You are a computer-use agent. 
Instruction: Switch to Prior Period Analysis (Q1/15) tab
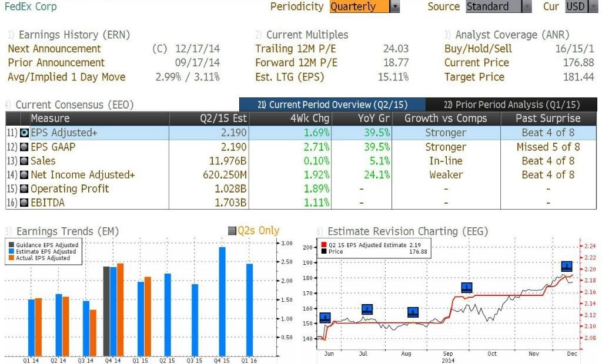coord(511,105)
